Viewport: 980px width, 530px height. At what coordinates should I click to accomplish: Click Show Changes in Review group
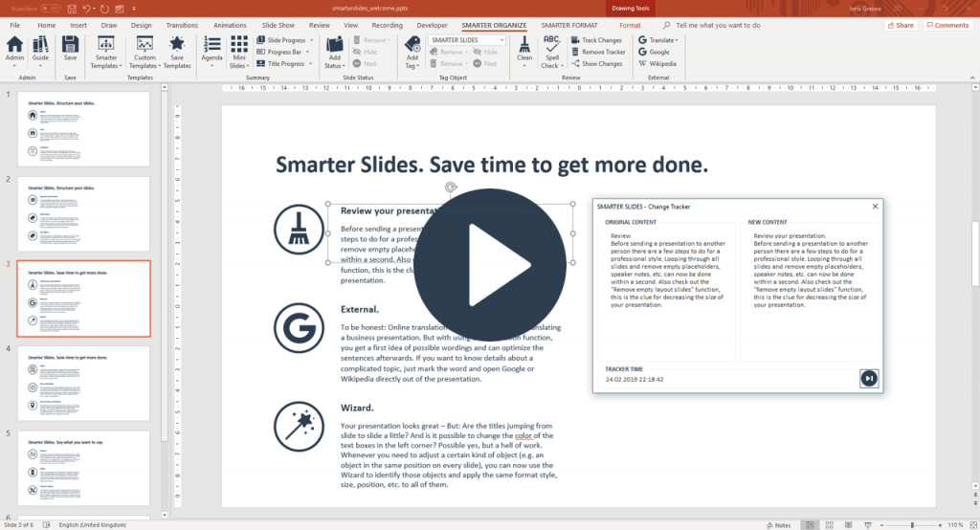596,64
